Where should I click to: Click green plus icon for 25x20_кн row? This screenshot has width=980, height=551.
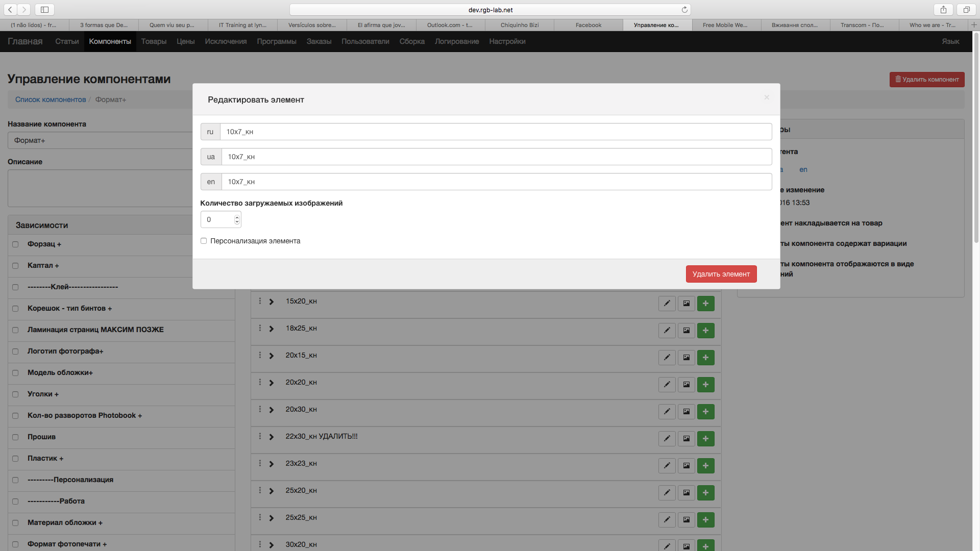tap(705, 493)
